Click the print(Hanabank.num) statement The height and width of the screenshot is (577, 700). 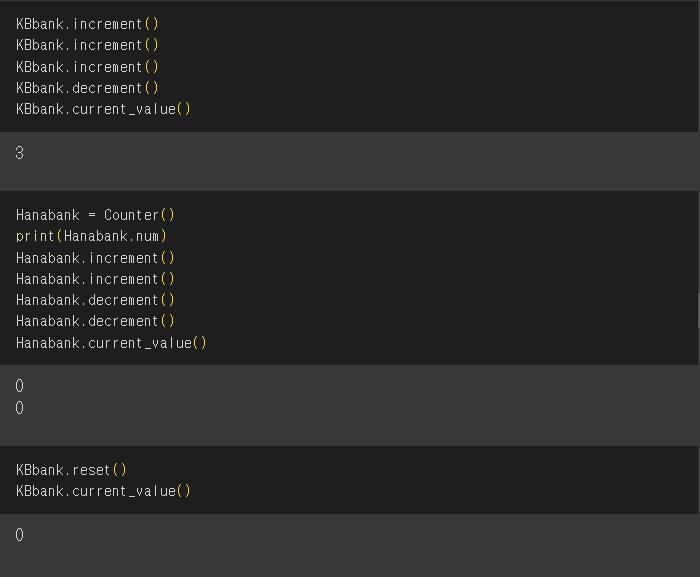point(91,236)
